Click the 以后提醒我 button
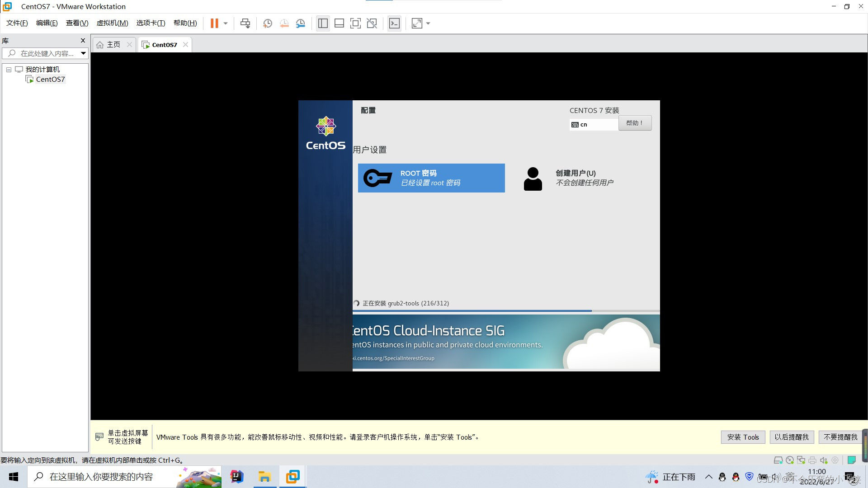 tap(792, 437)
